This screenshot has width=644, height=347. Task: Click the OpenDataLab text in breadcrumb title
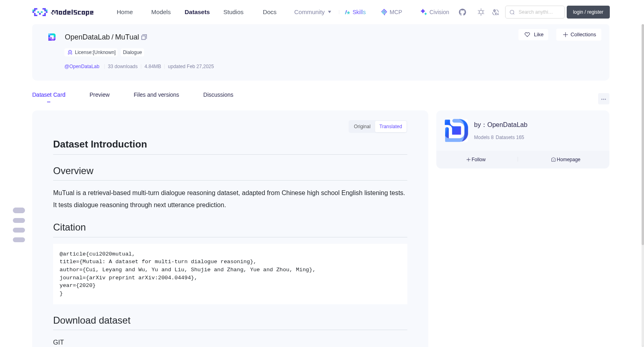coord(87,37)
